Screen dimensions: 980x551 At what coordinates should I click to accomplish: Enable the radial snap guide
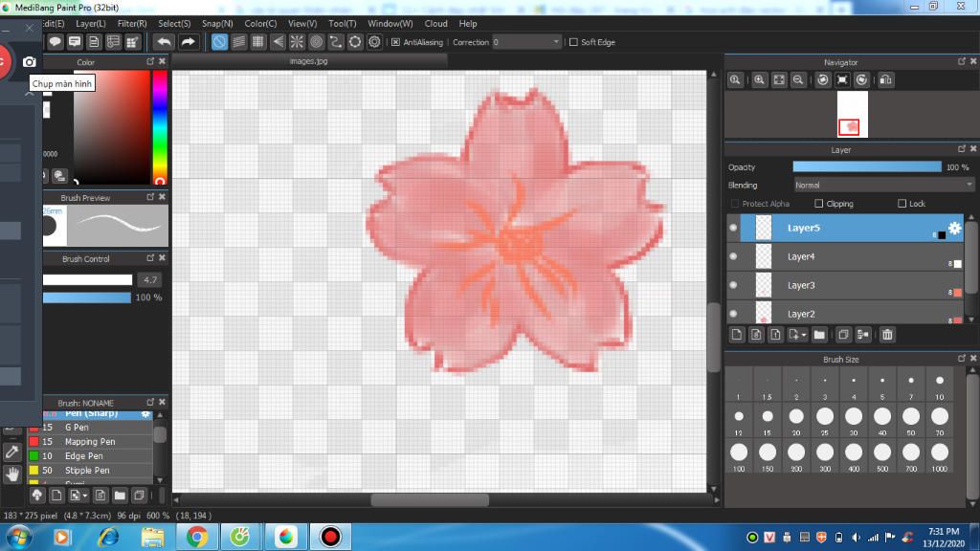(297, 42)
